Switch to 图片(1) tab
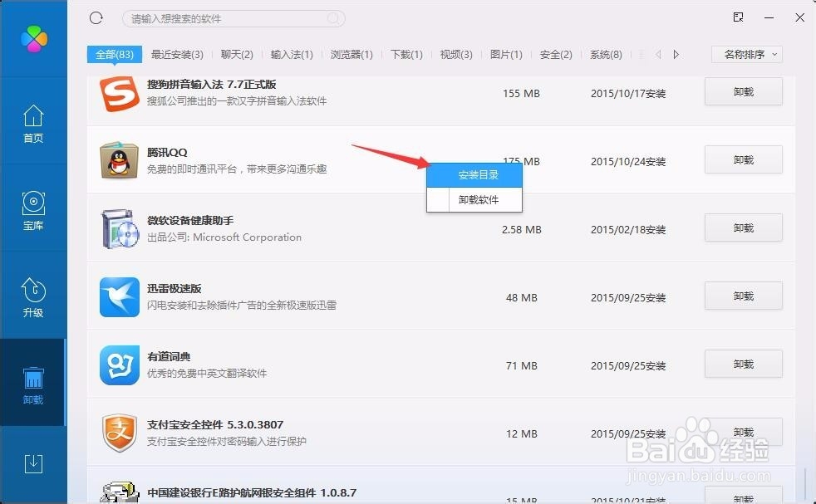The width and height of the screenshot is (816, 504). [506, 54]
